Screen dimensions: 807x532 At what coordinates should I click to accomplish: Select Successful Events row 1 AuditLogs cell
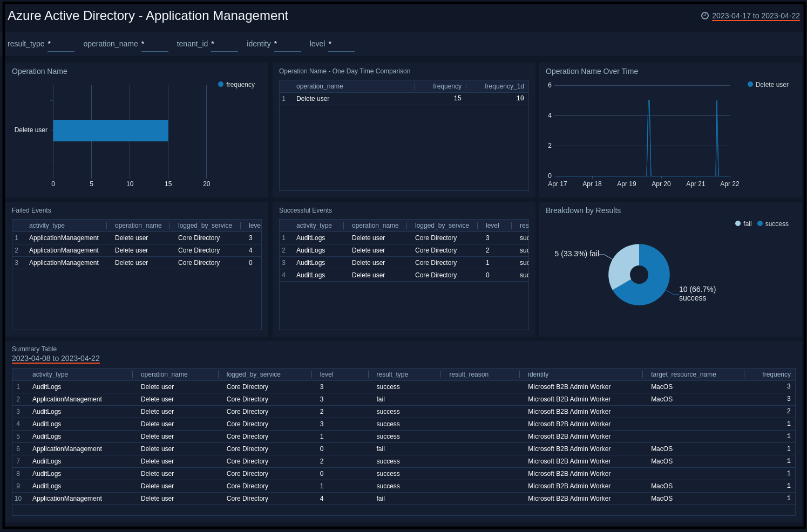point(310,238)
